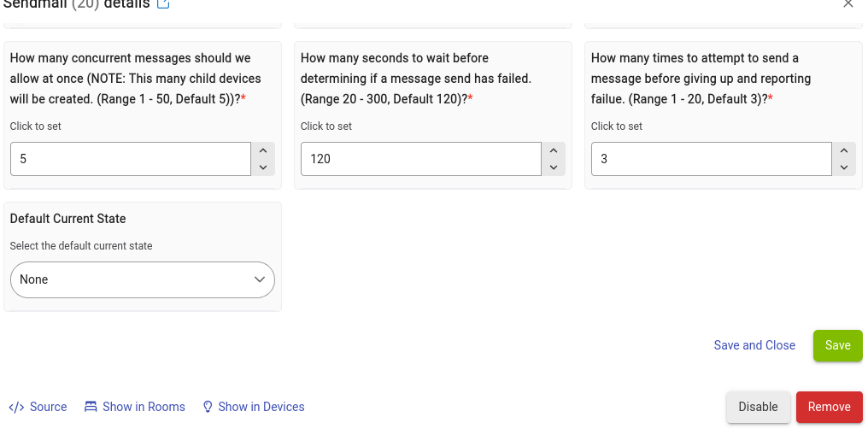Decrease concurrent messages value

(263, 167)
